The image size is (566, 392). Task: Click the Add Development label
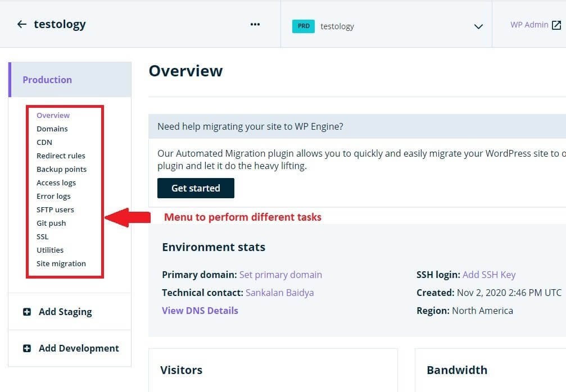(x=79, y=348)
